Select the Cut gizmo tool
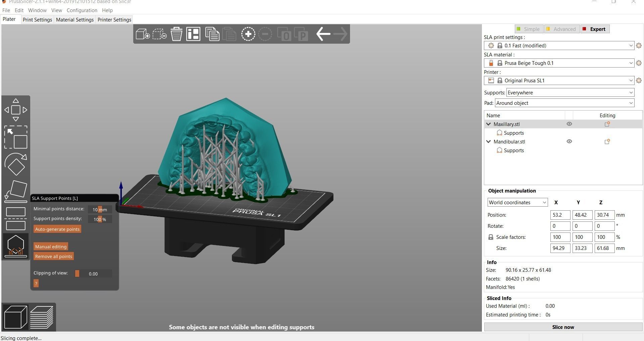Image resolution: width=644 pixels, height=341 pixels. pyautogui.click(x=15, y=219)
